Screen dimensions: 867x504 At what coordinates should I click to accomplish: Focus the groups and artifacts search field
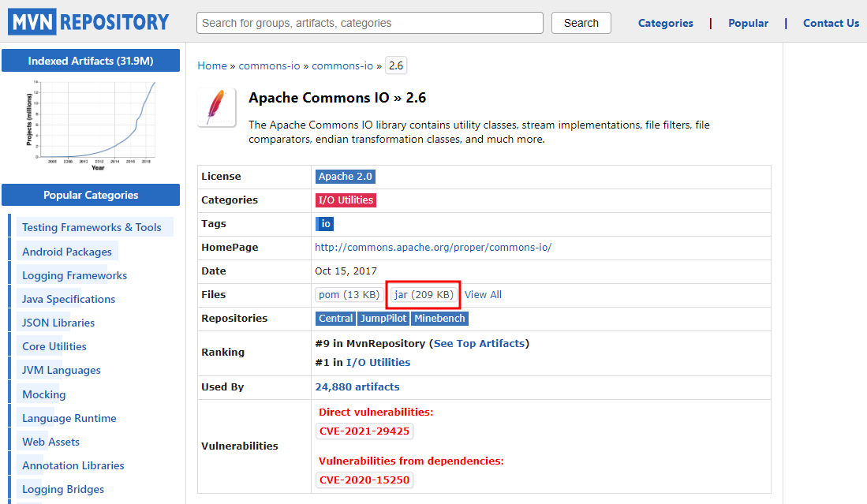(x=370, y=23)
